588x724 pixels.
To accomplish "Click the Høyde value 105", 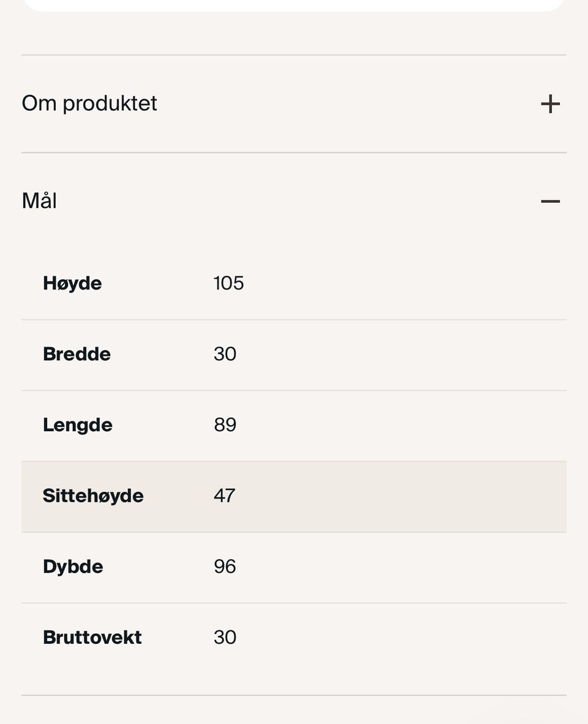I will (228, 283).
